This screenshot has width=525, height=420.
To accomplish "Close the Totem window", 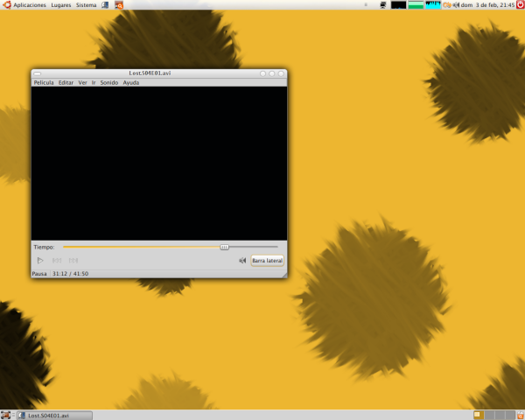I will click(281, 73).
